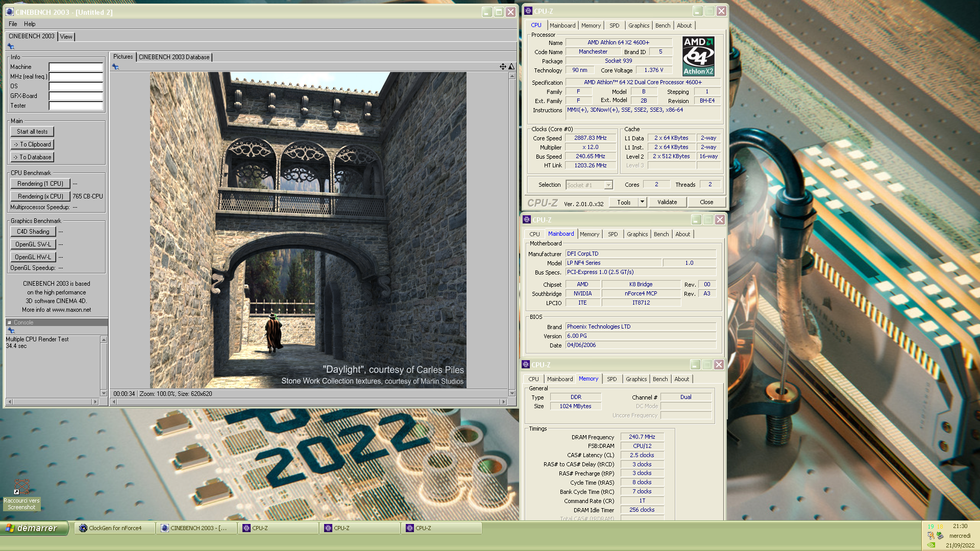Viewport: 980px width, 551px height.
Task: Open Graphics tab in Memory CPU-Z window
Action: [636, 379]
